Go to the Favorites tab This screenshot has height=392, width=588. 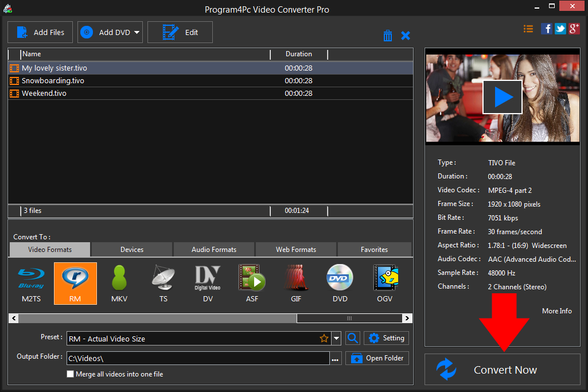tap(374, 250)
